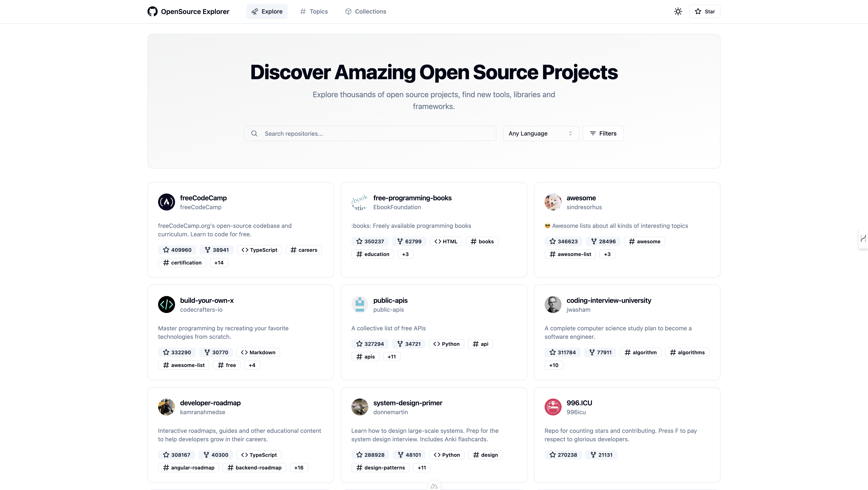Screen dimensions: 868x490
Task: Click the fork icon showing 28496
Action: coord(594,241)
